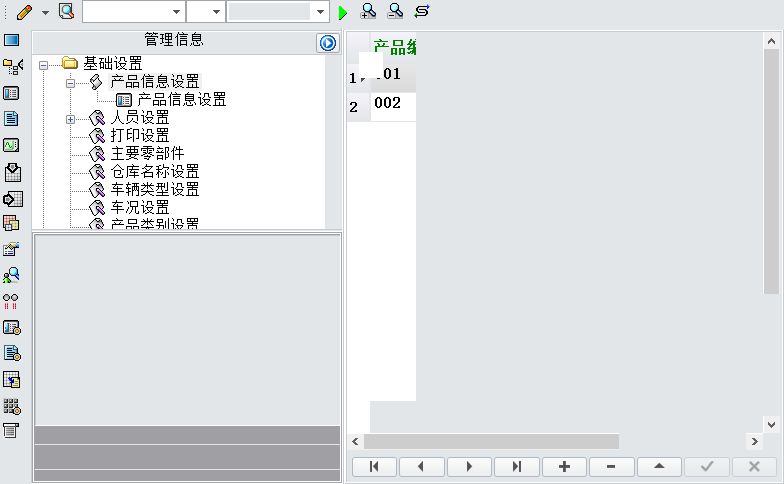Click the user search magnifier icon

(x=12, y=275)
